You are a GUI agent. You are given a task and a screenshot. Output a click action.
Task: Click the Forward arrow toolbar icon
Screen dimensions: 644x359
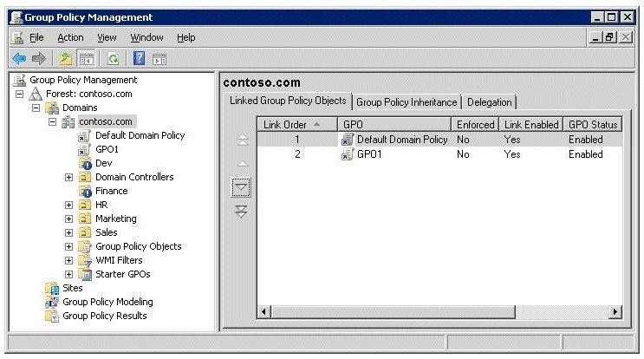coord(39,59)
